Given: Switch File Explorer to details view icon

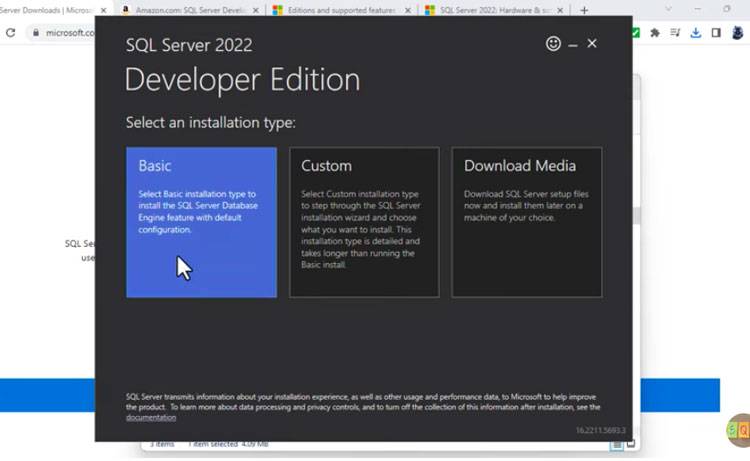Looking at the screenshot, I should (x=619, y=444).
